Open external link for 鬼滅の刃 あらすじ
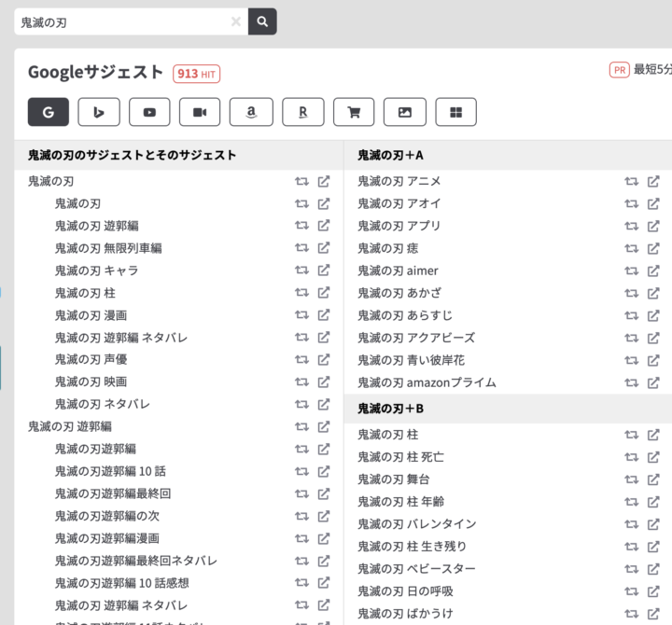Viewport: 672px width, 625px height. 653,315
